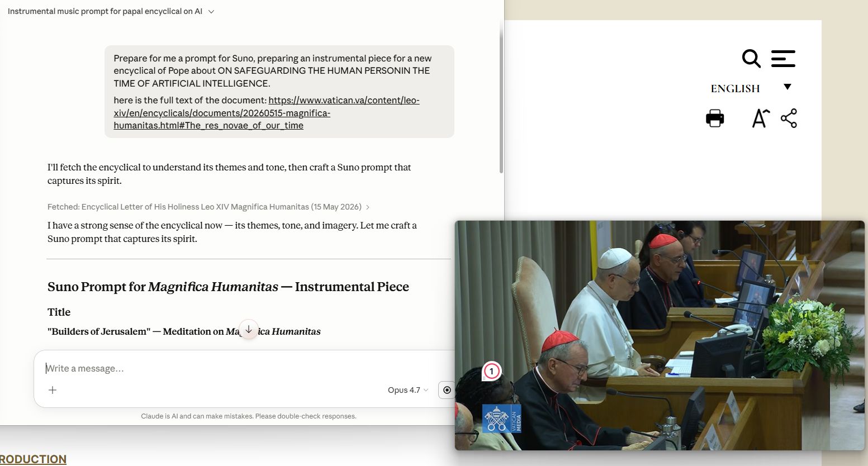The width and height of the screenshot is (868, 466).
Task: Select the Suno Prompt heading text
Action: coord(228,287)
